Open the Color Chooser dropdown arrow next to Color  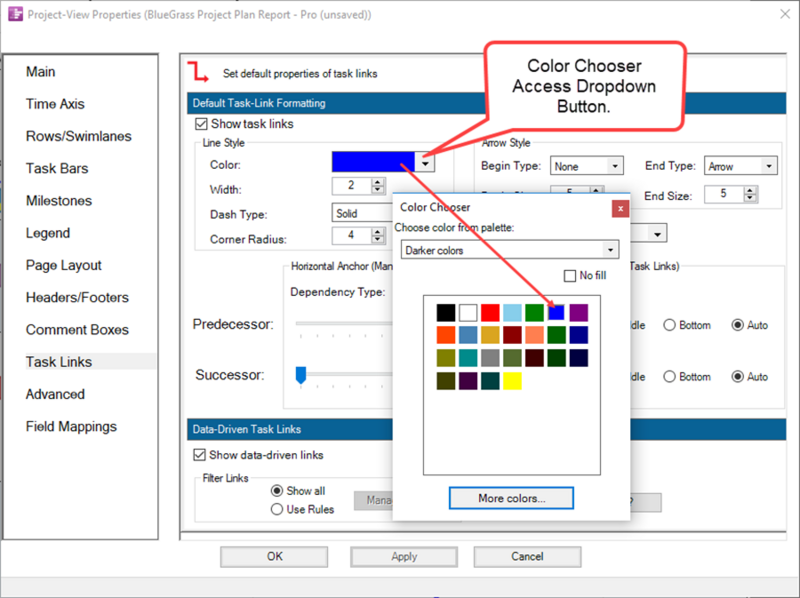click(x=424, y=163)
